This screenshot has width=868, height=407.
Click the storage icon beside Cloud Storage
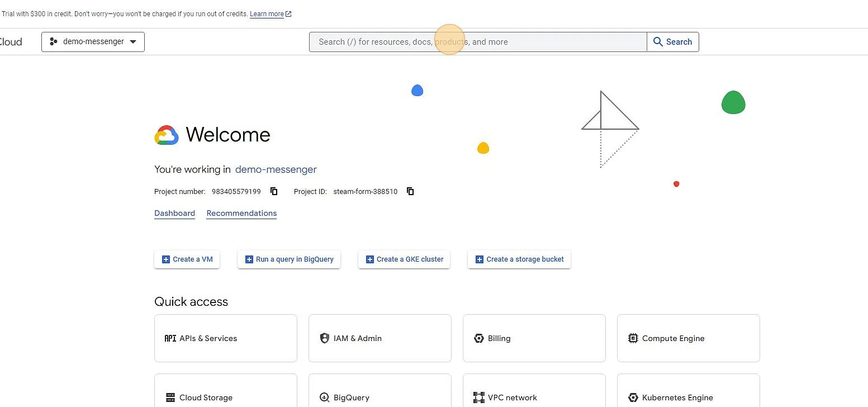click(170, 397)
